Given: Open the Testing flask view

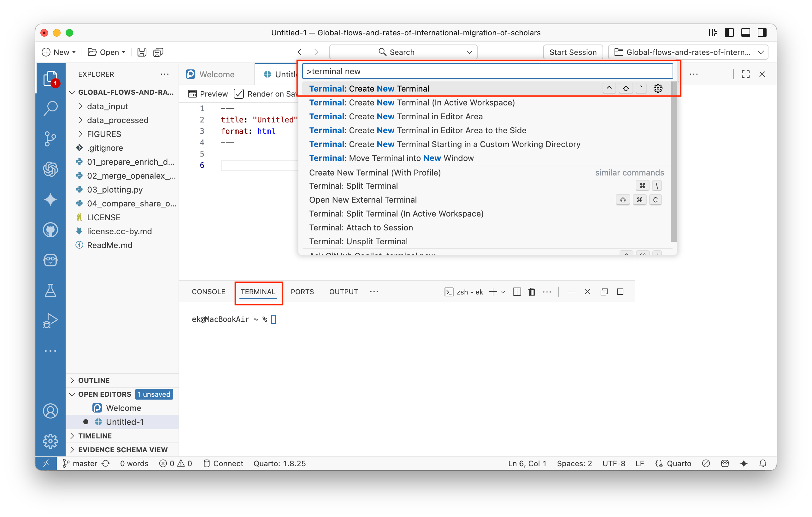Looking at the screenshot, I should pos(50,290).
